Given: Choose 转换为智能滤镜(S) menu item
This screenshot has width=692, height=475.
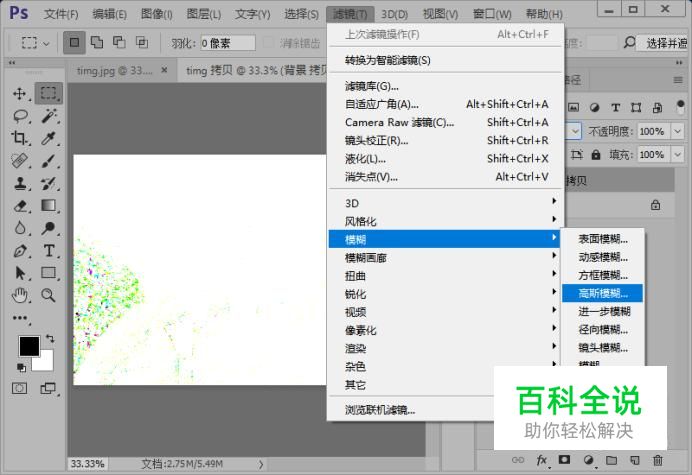Looking at the screenshot, I should coord(446,60).
